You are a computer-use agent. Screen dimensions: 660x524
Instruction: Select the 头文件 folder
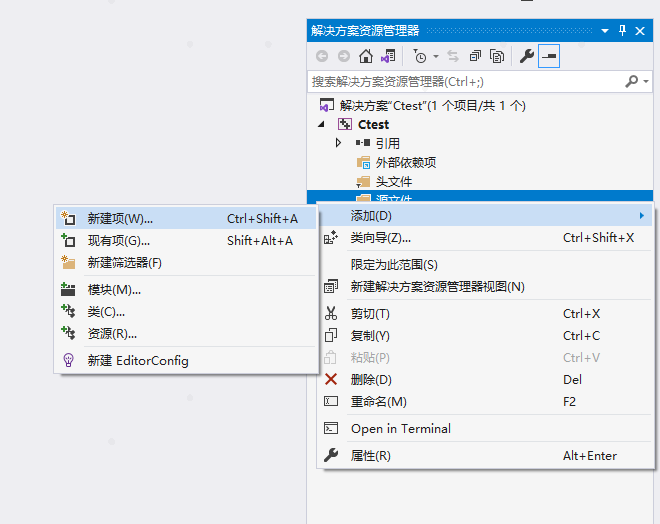point(394,181)
